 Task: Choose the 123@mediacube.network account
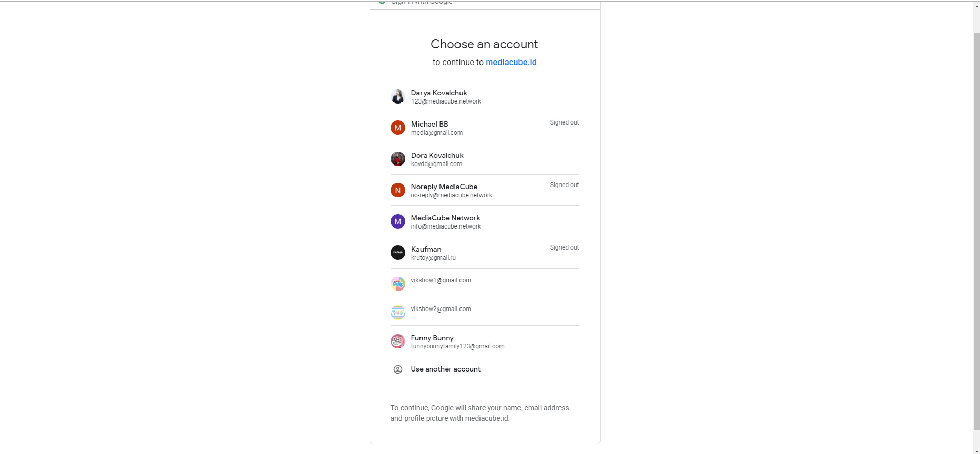pyautogui.click(x=485, y=97)
